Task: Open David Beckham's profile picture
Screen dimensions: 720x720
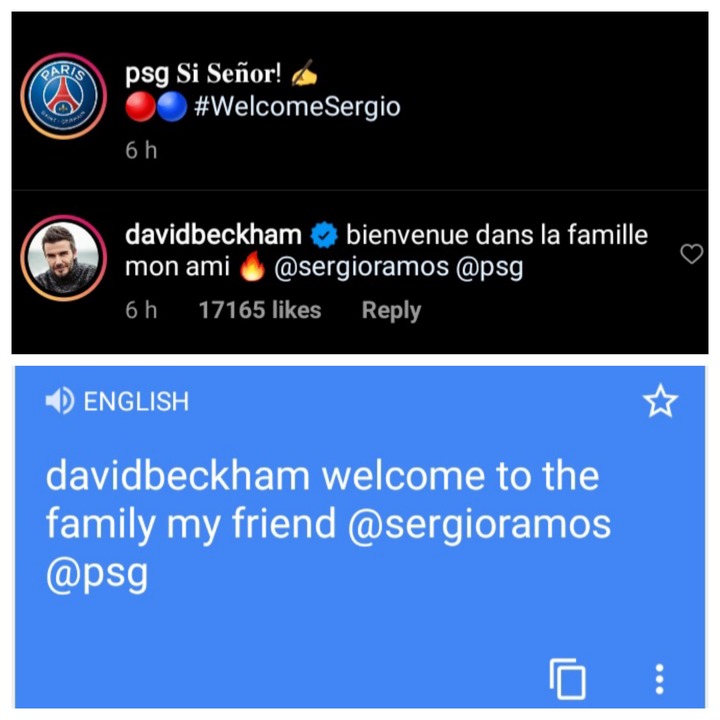Action: 63,258
